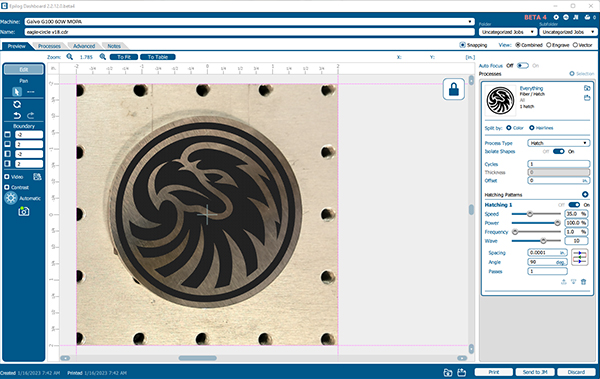Enable the Contrast checkbox
This screenshot has width=600, height=379.
tap(7, 187)
